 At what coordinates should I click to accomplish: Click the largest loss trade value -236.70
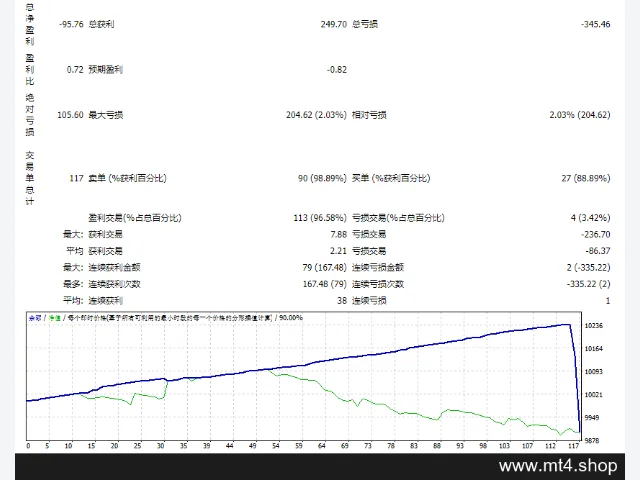pyautogui.click(x=596, y=234)
